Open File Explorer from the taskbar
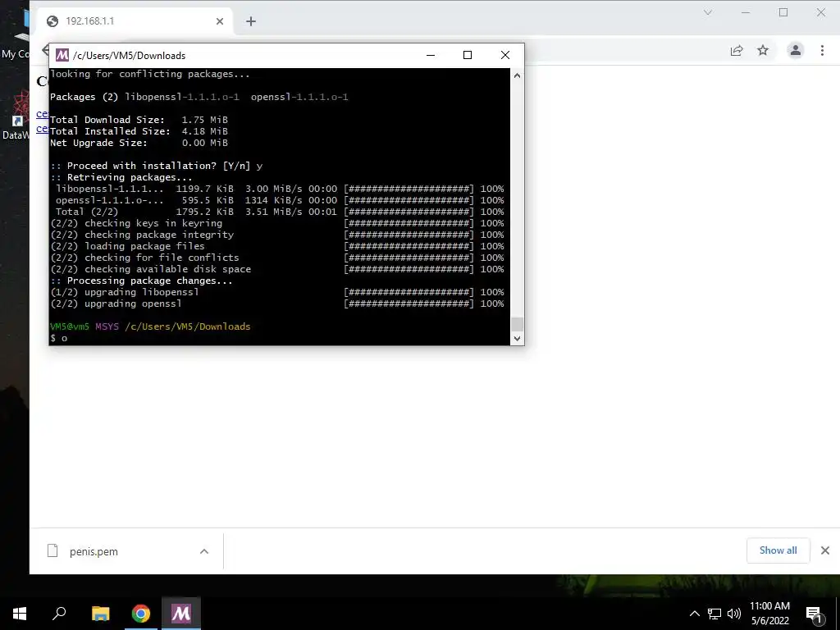The width and height of the screenshot is (840, 630). [100, 614]
